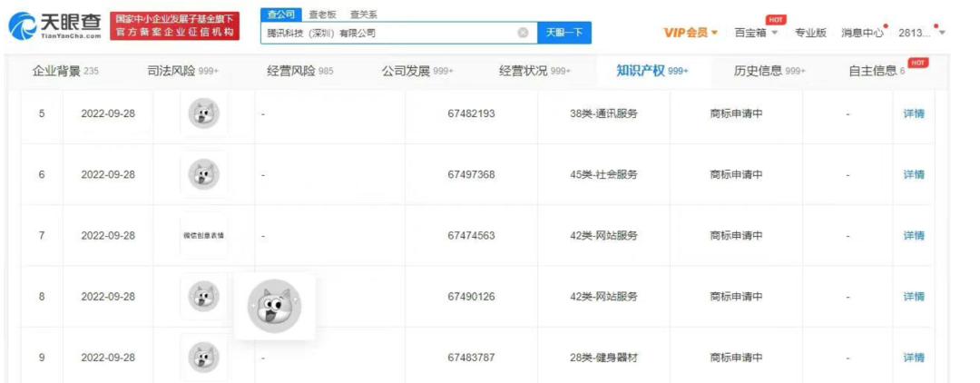Image resolution: width=980 pixels, height=383 pixels.
Task: Click registration number 67474563
Action: coord(471,236)
